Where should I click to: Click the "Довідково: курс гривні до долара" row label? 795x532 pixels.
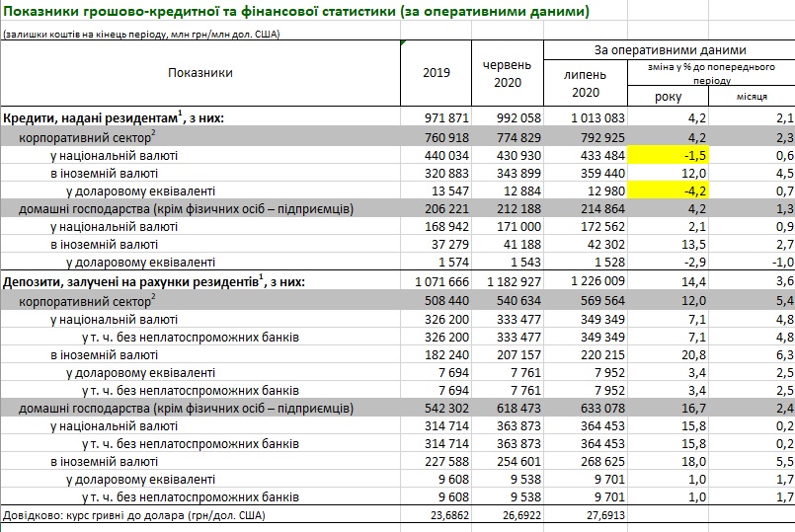(134, 514)
